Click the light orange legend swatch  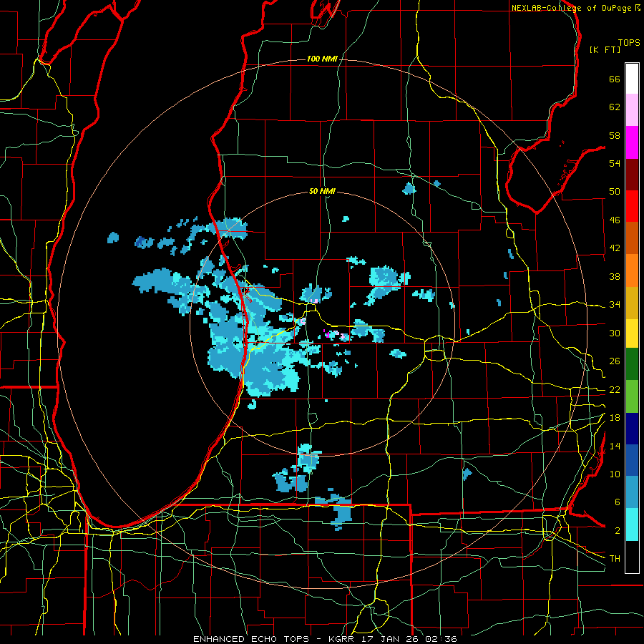tap(632, 270)
